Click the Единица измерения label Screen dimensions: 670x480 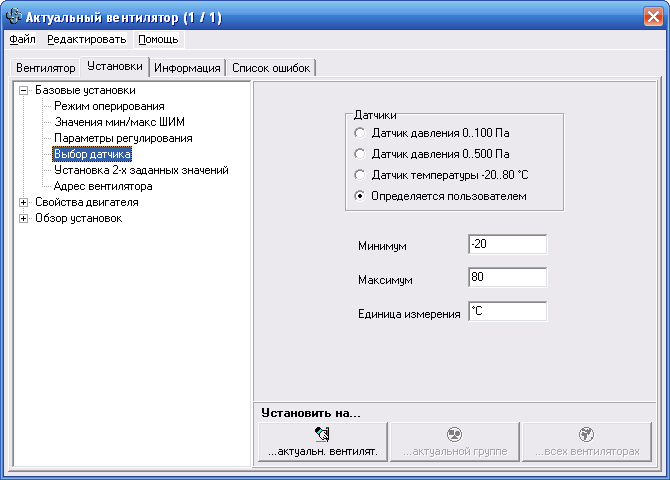[409, 314]
